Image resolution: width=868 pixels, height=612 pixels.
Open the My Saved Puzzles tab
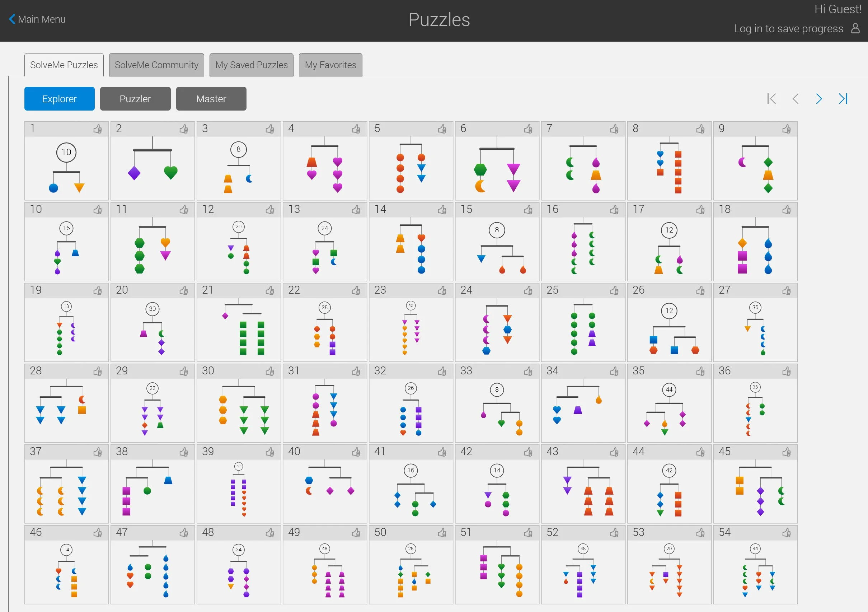click(252, 65)
